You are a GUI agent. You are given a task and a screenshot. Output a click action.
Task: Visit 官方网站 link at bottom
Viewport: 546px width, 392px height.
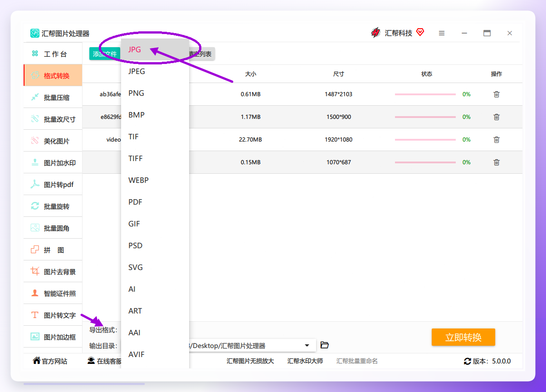point(50,361)
